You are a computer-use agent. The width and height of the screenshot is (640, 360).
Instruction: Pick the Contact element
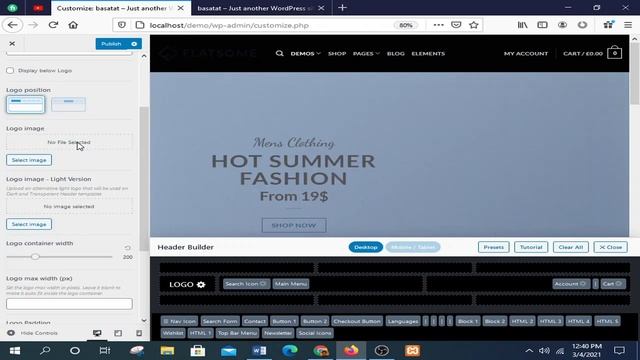click(255, 321)
